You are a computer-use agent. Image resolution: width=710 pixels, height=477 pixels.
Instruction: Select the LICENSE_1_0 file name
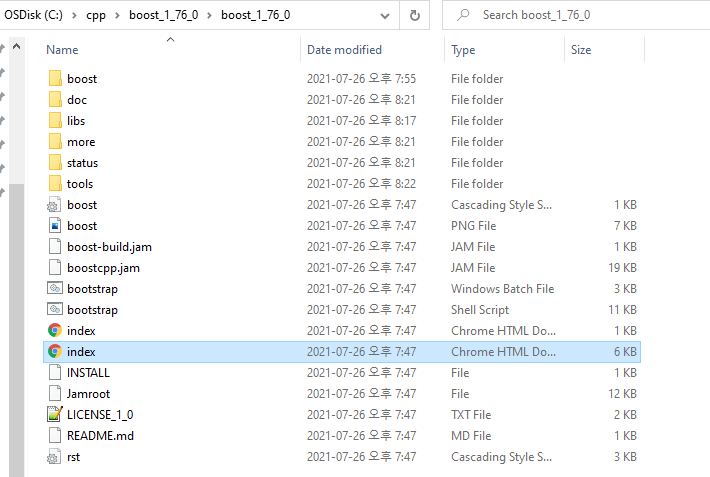(x=100, y=414)
